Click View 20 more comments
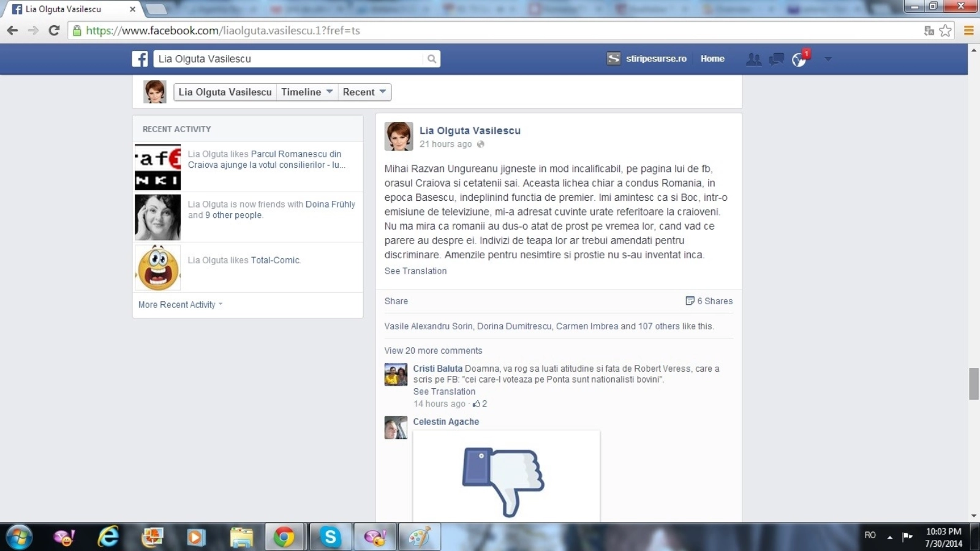The width and height of the screenshot is (980, 551). click(x=433, y=351)
